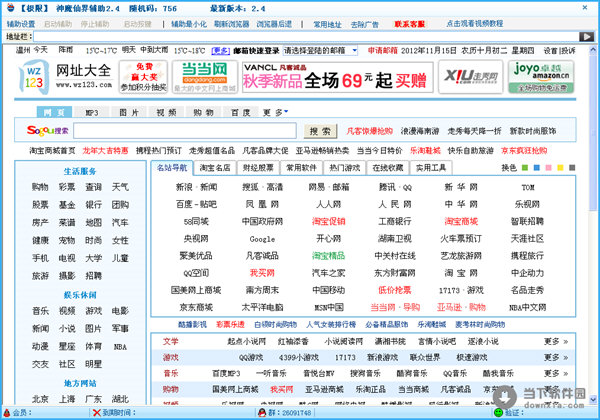Click the 到期时间 status bar icon
The image size is (600, 420).
coord(96,412)
